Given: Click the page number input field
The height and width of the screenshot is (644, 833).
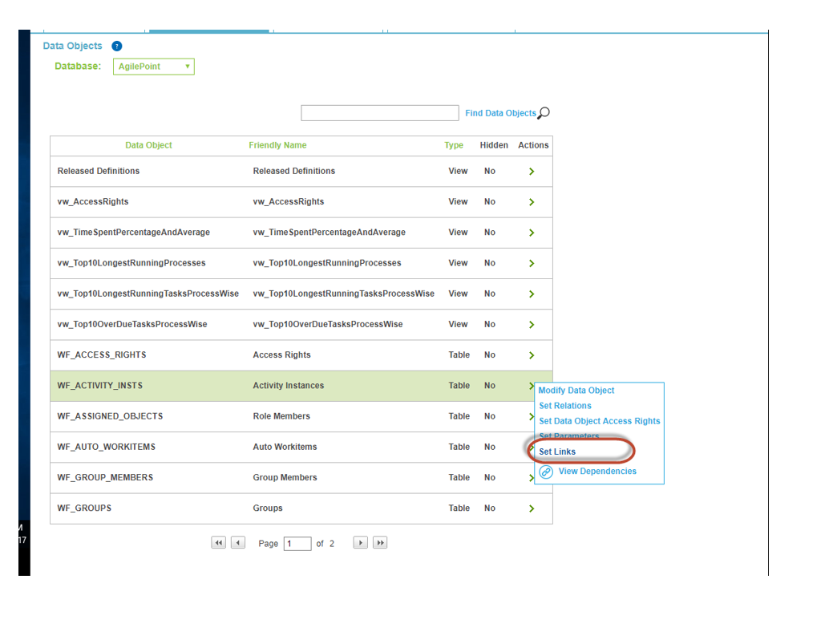Looking at the screenshot, I should click(297, 544).
